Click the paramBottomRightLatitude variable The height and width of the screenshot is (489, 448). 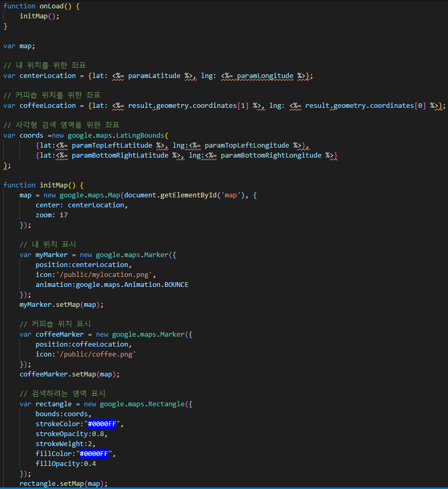(x=120, y=155)
